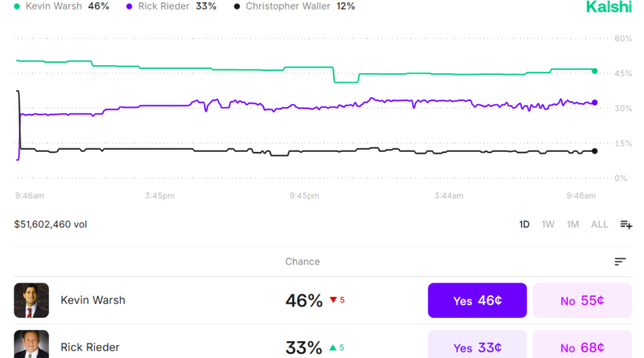This screenshot has width=644, height=358.
Task: Open Rick Rieder's profile photo
Action: 31,344
